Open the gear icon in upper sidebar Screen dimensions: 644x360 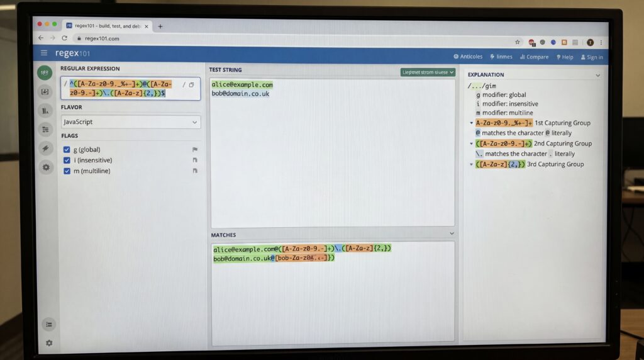[46, 167]
